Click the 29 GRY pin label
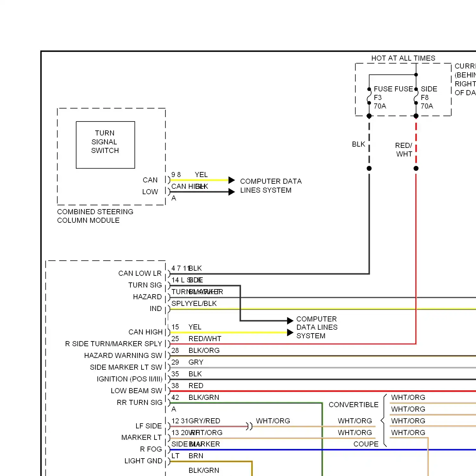The image size is (476, 476). tap(187, 362)
